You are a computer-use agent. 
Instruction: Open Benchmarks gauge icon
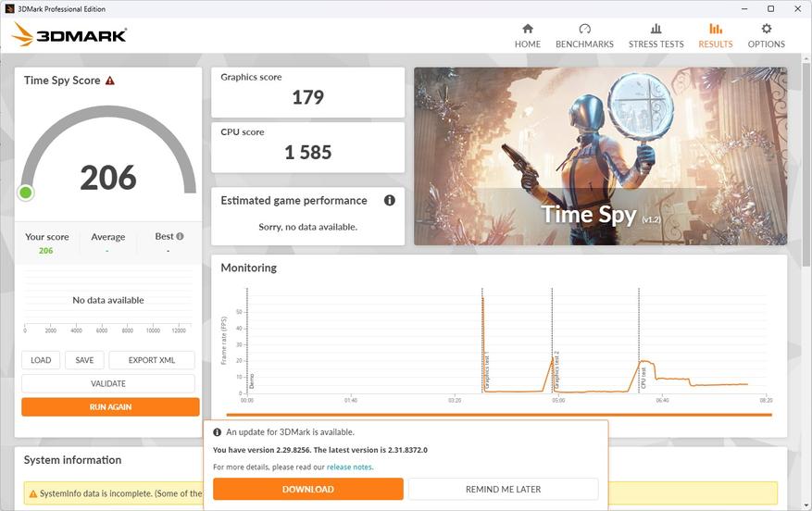tap(584, 29)
